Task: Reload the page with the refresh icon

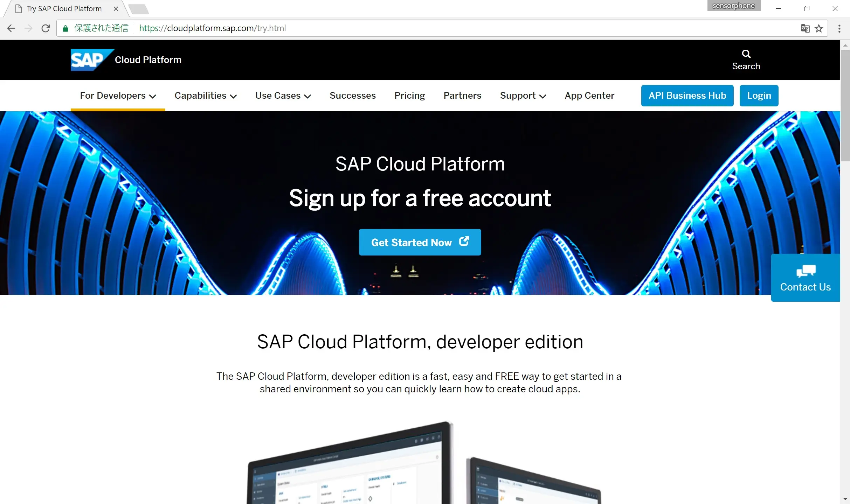Action: [x=46, y=28]
